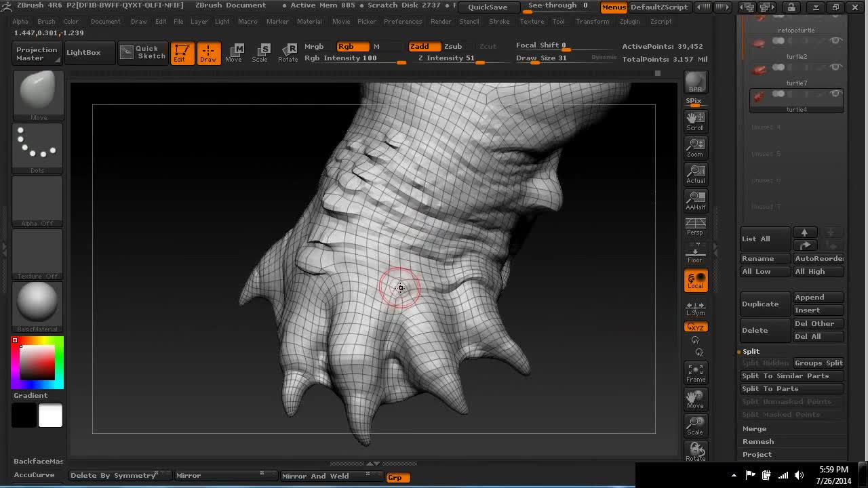The image size is (868, 488).
Task: Activate Draw mode button
Action: click(x=208, y=53)
